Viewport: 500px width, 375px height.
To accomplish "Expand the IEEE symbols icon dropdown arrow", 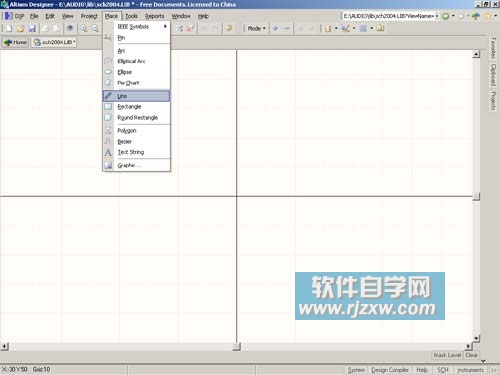I will point(336,29).
